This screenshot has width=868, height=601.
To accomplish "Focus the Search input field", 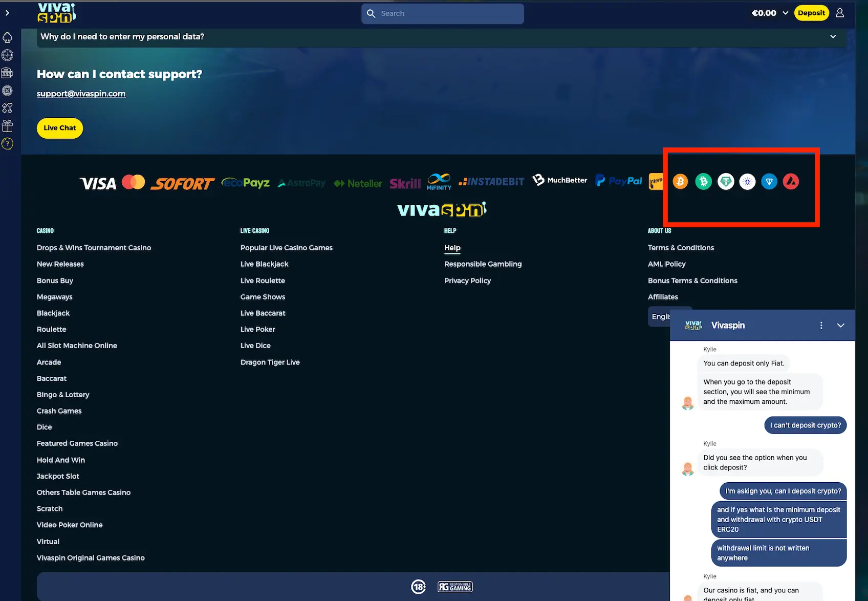I will coord(443,13).
